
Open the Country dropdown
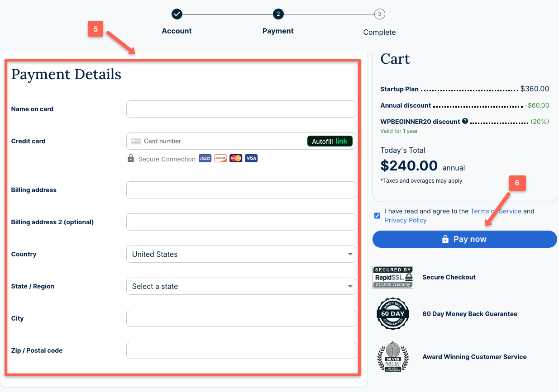[x=241, y=254]
